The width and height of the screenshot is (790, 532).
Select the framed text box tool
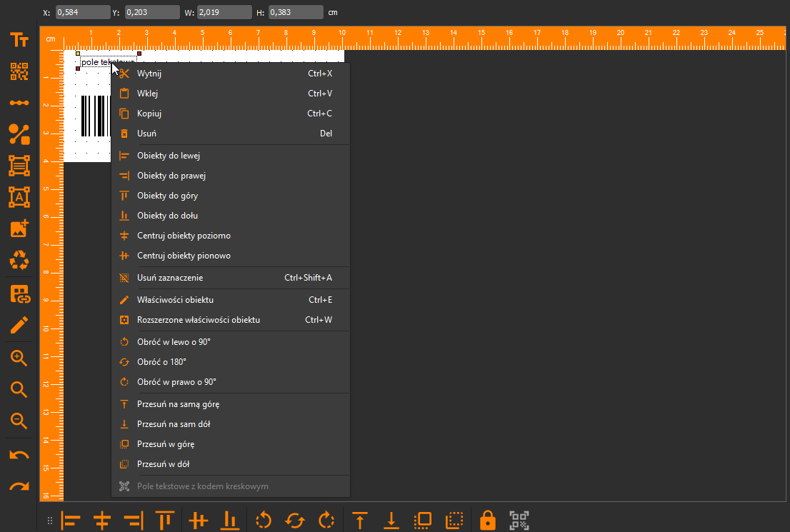(x=19, y=198)
